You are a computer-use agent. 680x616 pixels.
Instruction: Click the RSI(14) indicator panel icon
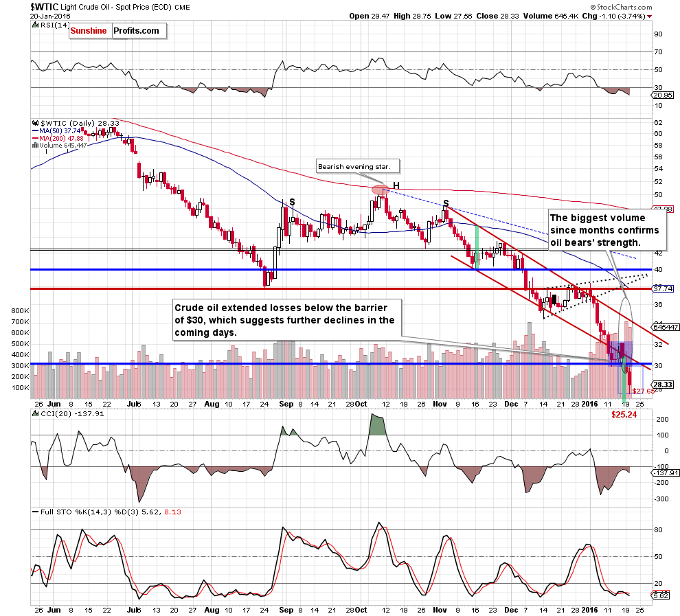tap(36, 25)
